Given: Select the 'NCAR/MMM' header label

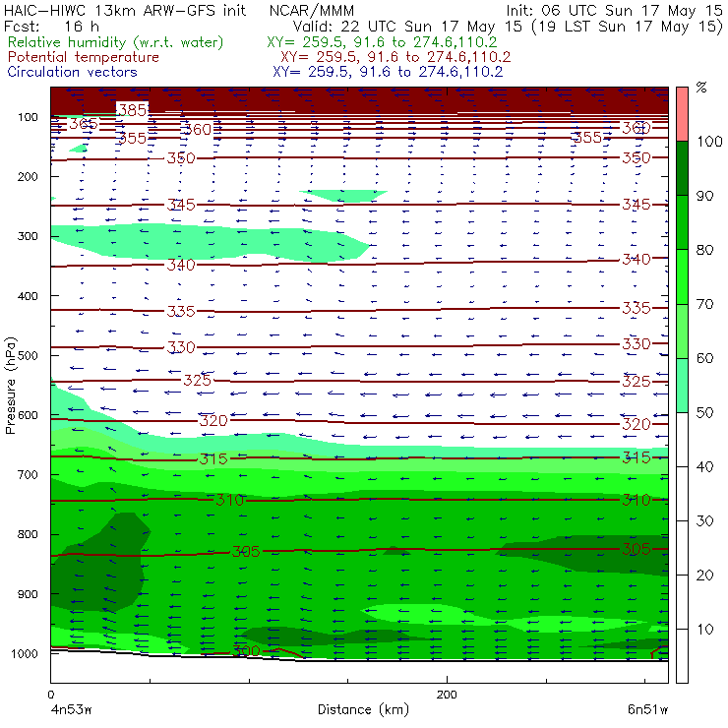Looking at the screenshot, I should (312, 11).
